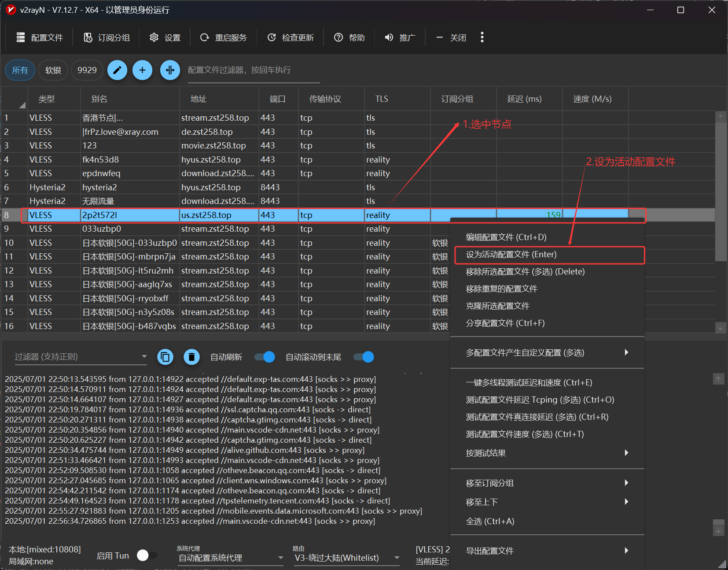This screenshot has width=728, height=570.
Task: Click the node list vertical scrollbar thumb
Action: (x=721, y=192)
